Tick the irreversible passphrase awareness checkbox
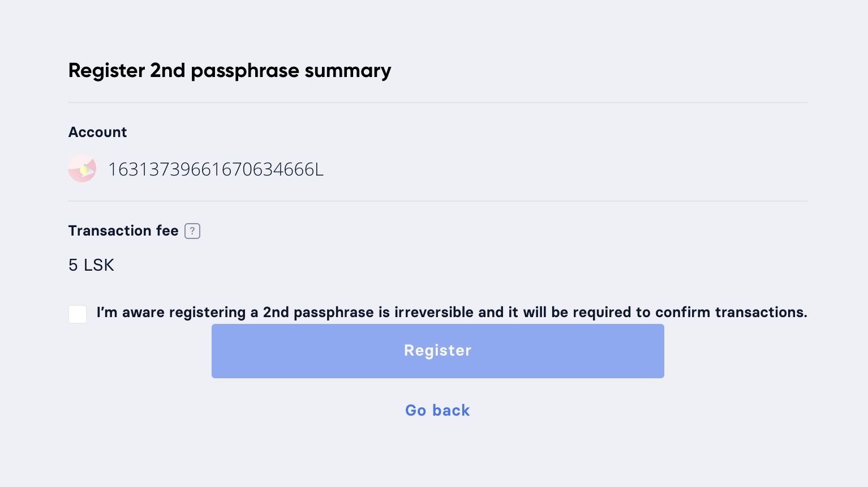The height and width of the screenshot is (487, 868). pyautogui.click(x=78, y=314)
